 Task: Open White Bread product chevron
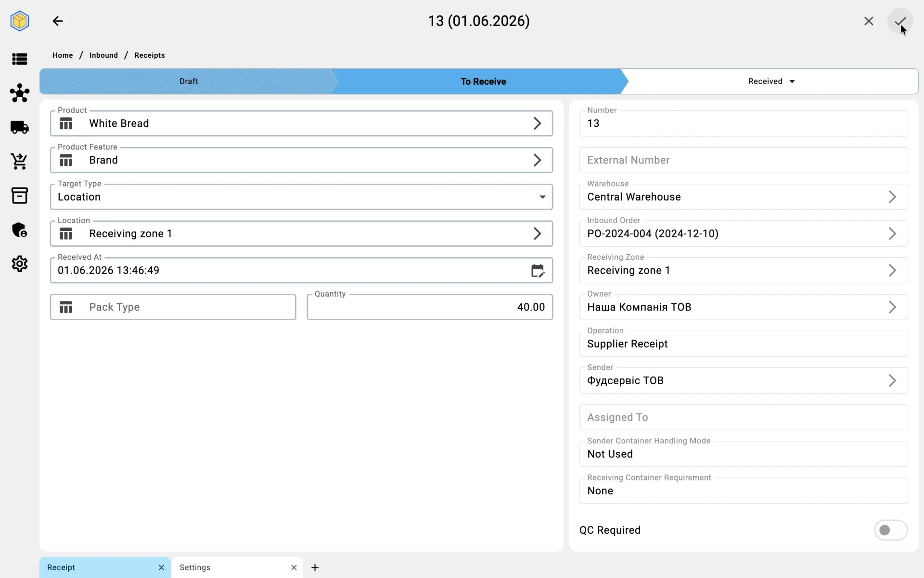pyautogui.click(x=538, y=124)
